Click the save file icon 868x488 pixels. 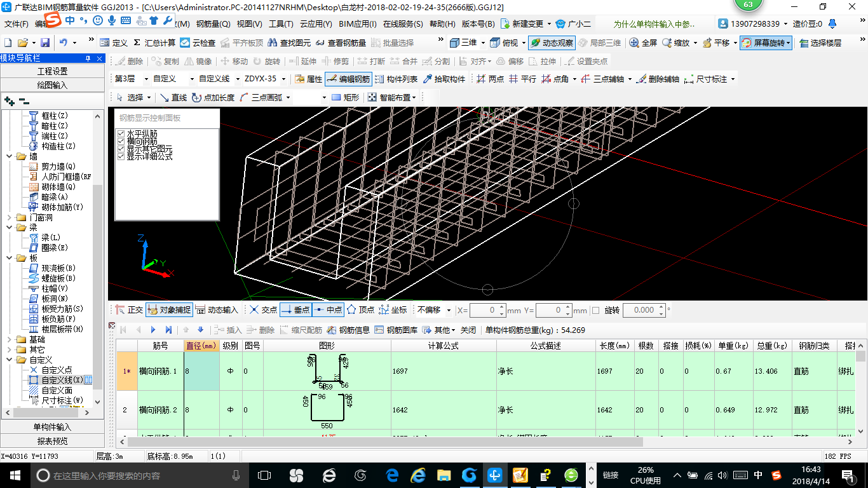45,43
